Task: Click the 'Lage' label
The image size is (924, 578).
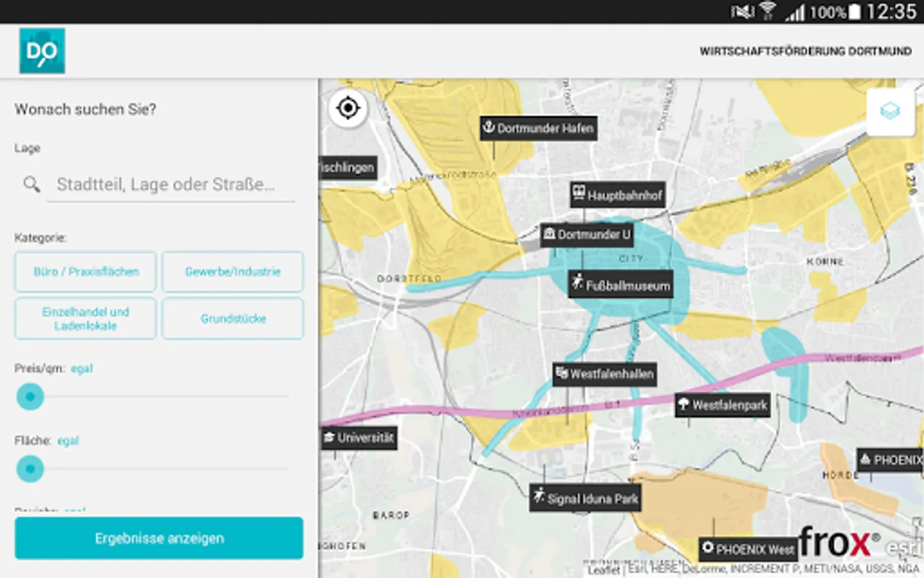Action: tap(28, 148)
